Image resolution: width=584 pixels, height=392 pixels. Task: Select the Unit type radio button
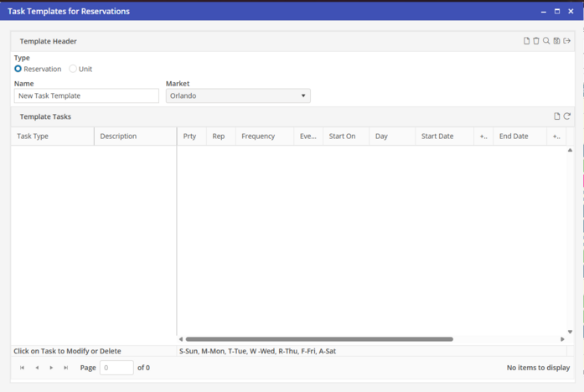(73, 69)
